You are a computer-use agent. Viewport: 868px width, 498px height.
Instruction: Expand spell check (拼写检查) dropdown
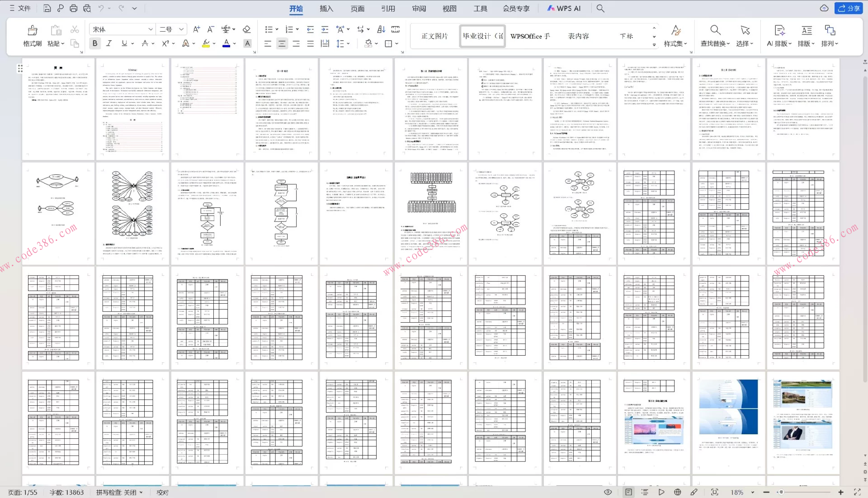click(x=142, y=493)
